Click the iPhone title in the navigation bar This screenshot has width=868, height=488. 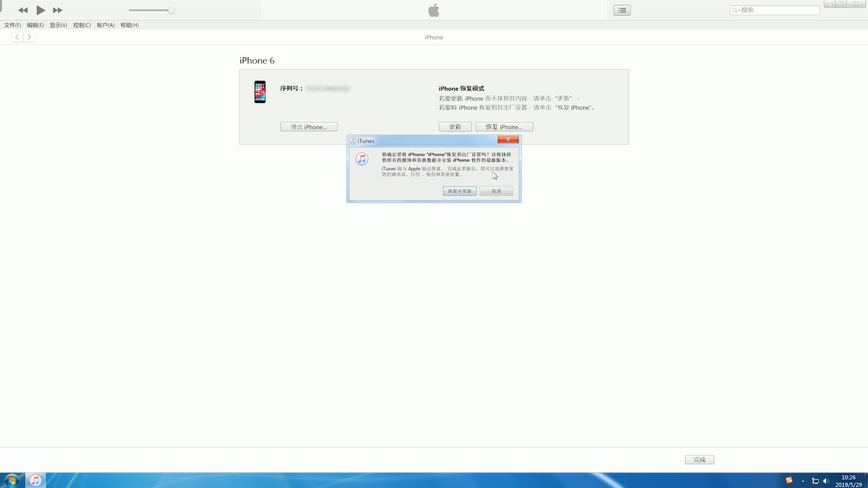(x=434, y=37)
